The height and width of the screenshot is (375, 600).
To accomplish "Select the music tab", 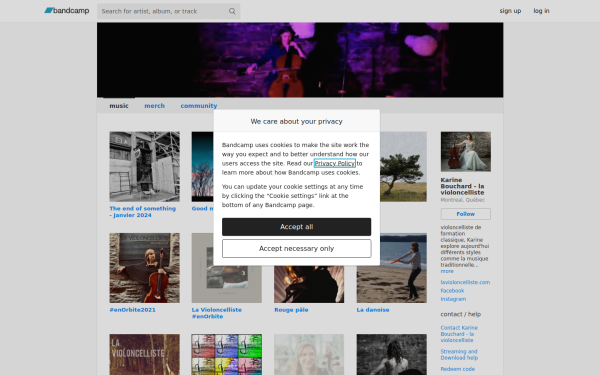I will 119,106.
